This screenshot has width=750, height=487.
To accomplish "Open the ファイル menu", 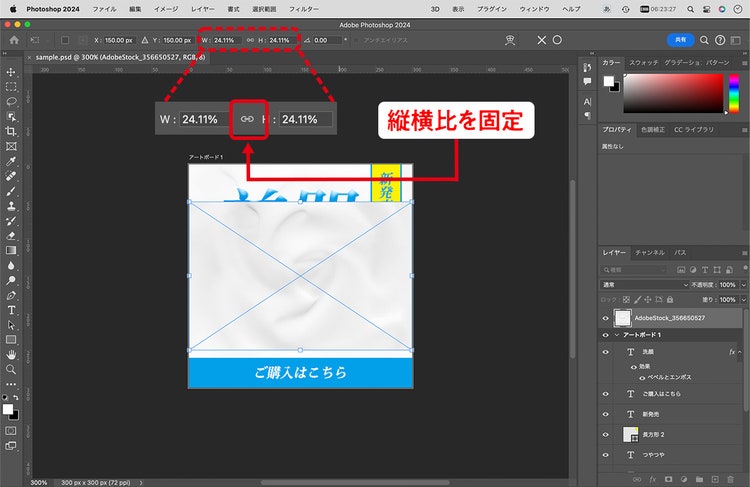I will (x=104, y=9).
